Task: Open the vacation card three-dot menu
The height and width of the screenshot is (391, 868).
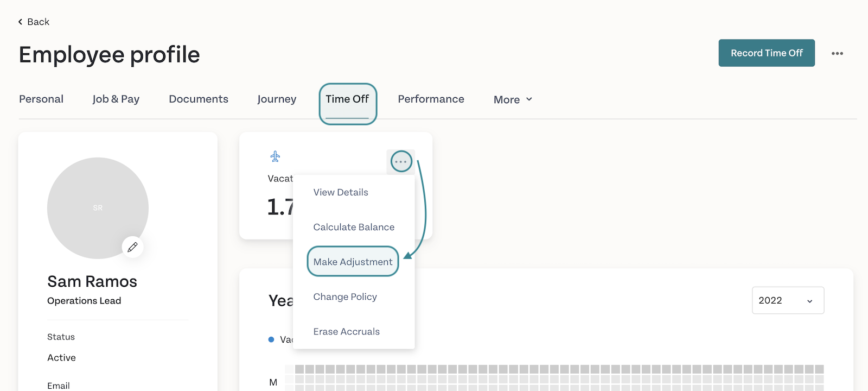Action: tap(401, 162)
